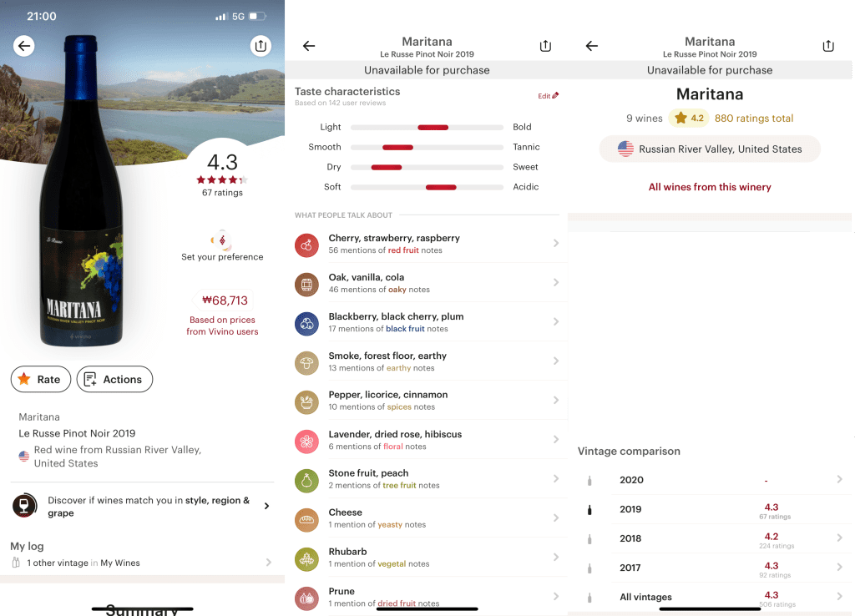This screenshot has height=616, width=855.
Task: Tap the spices mortar icon
Action: coord(306,401)
